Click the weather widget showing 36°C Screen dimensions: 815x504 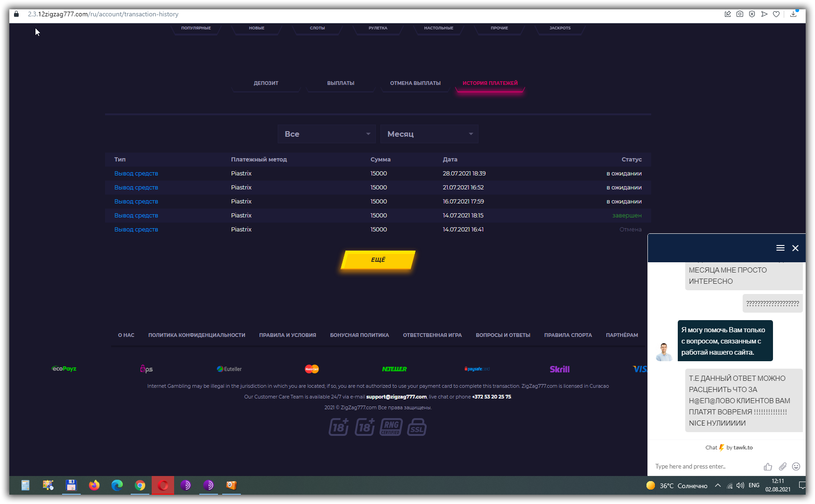point(677,485)
